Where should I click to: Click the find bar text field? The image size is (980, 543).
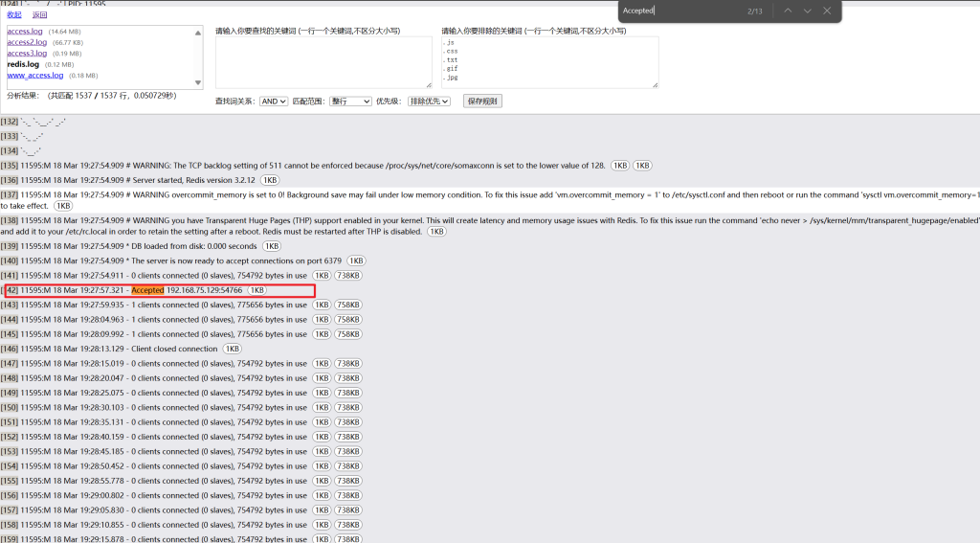679,11
